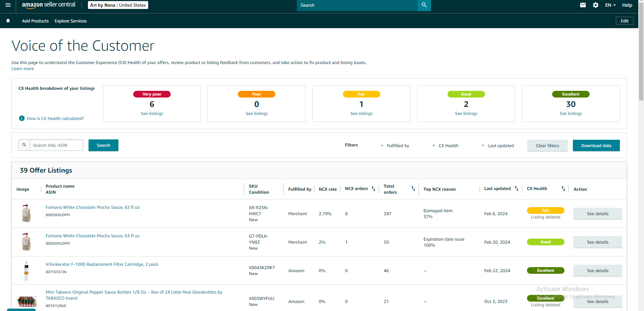Viewport: 644px width, 311px height.
Task: Click the Fair badge in the first table row
Action: (x=545, y=210)
